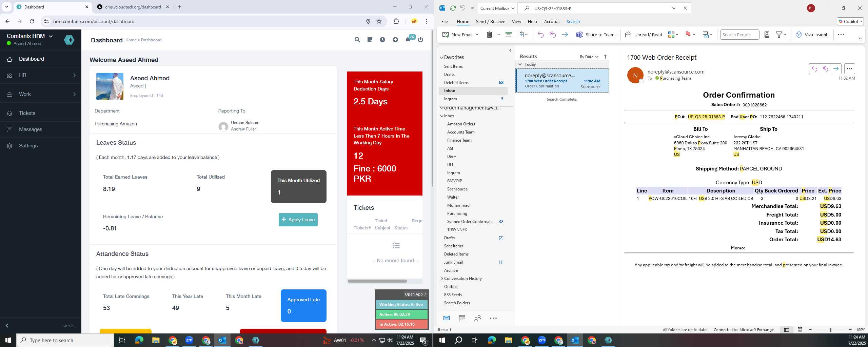Open the sticky notes icon in HRM header

pyautogui.click(x=370, y=40)
